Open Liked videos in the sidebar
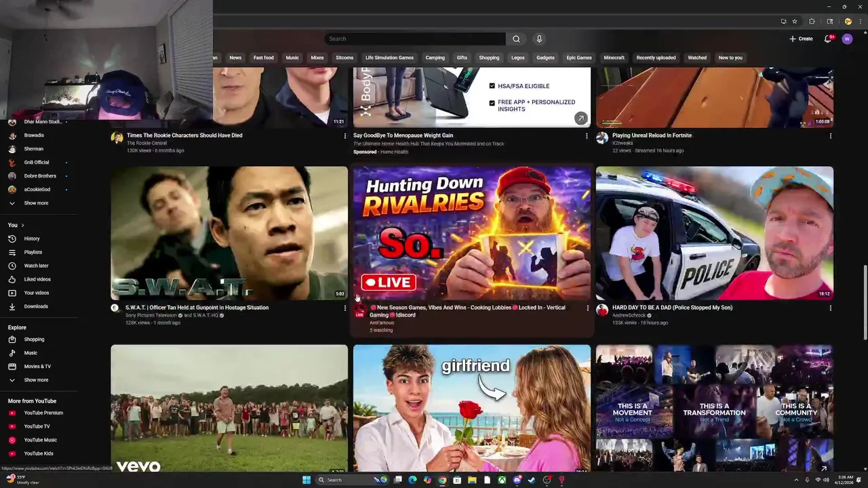Screen dimensions: 868x488 coord(37,279)
